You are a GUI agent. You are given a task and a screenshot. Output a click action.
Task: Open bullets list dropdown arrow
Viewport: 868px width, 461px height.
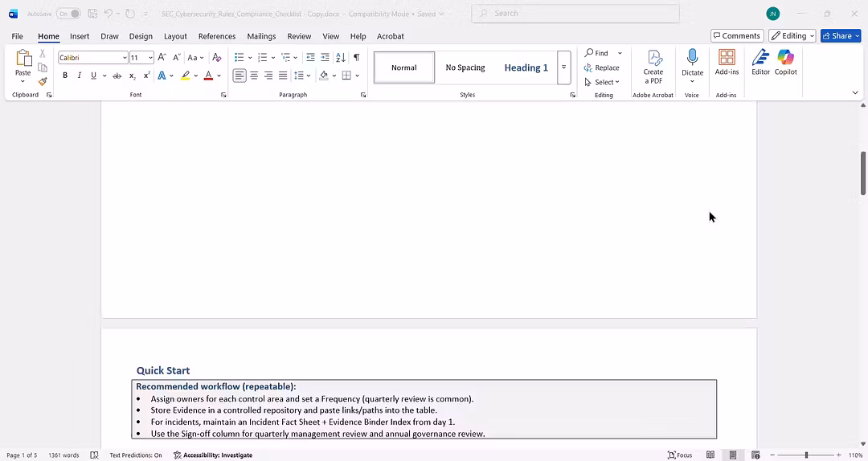pos(250,58)
